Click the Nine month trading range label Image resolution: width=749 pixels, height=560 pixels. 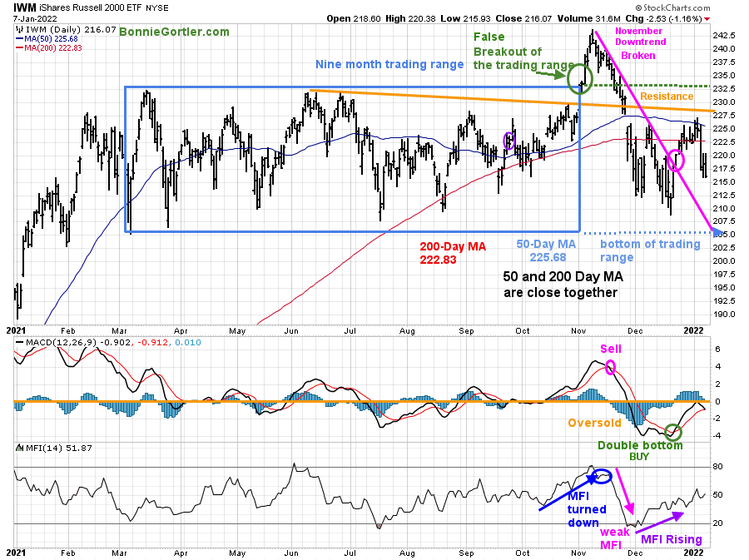pos(389,64)
